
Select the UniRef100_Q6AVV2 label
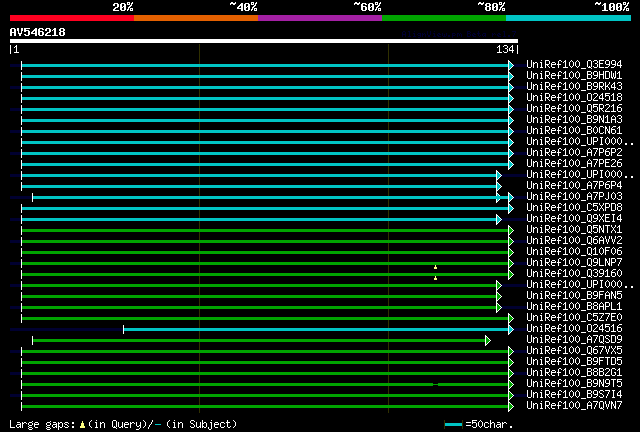click(574, 240)
